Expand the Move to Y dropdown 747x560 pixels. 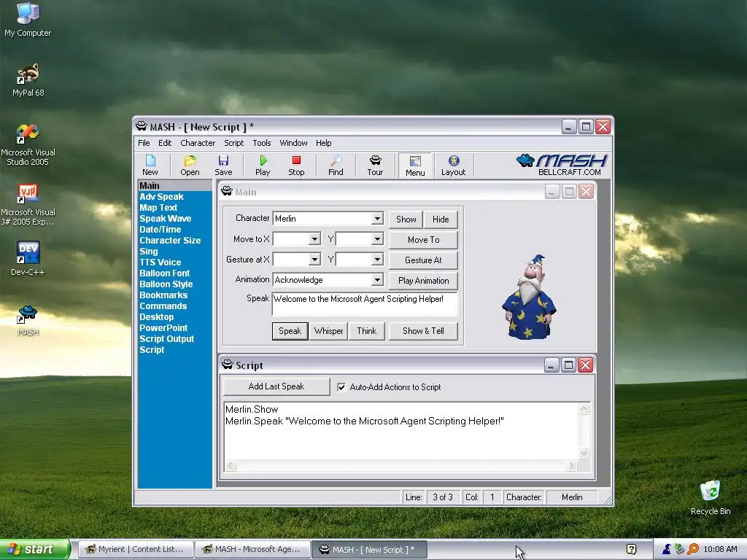[x=377, y=239]
